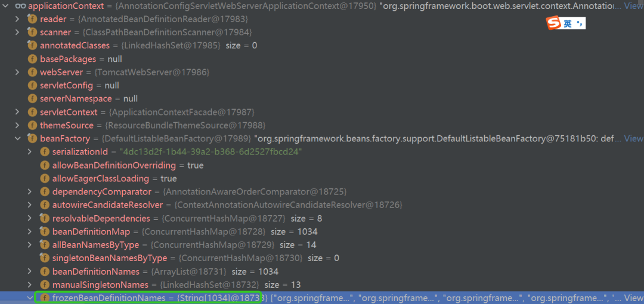
Task: Click the field icon for allowBeanDefinitionOverriding
Action: [x=44, y=165]
